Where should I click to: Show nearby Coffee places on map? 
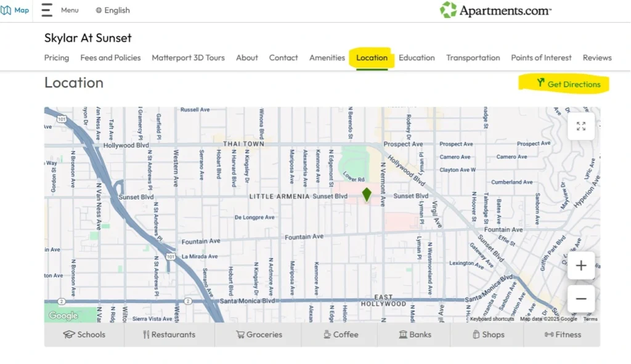(340, 334)
